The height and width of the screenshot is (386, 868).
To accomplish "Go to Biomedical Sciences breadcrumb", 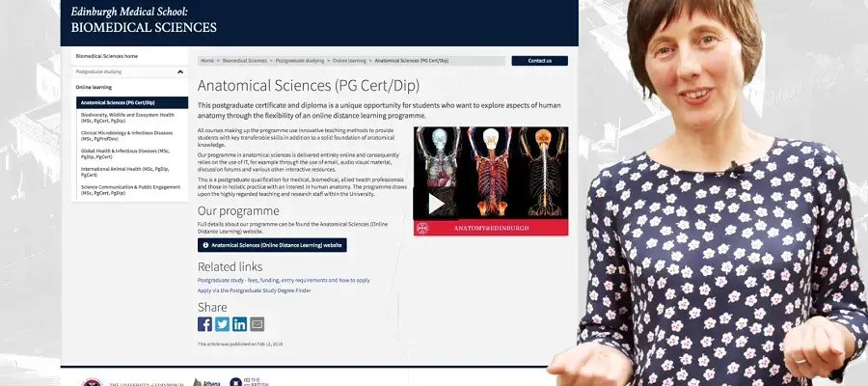I will [245, 61].
